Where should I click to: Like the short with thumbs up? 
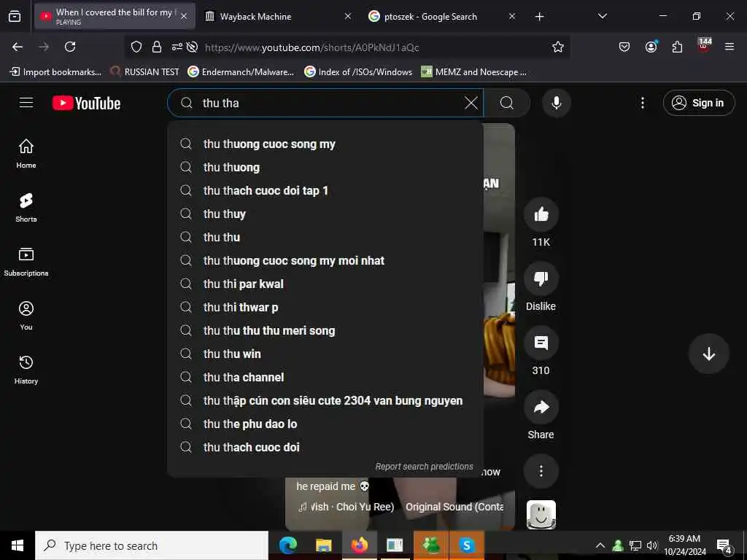(x=541, y=215)
